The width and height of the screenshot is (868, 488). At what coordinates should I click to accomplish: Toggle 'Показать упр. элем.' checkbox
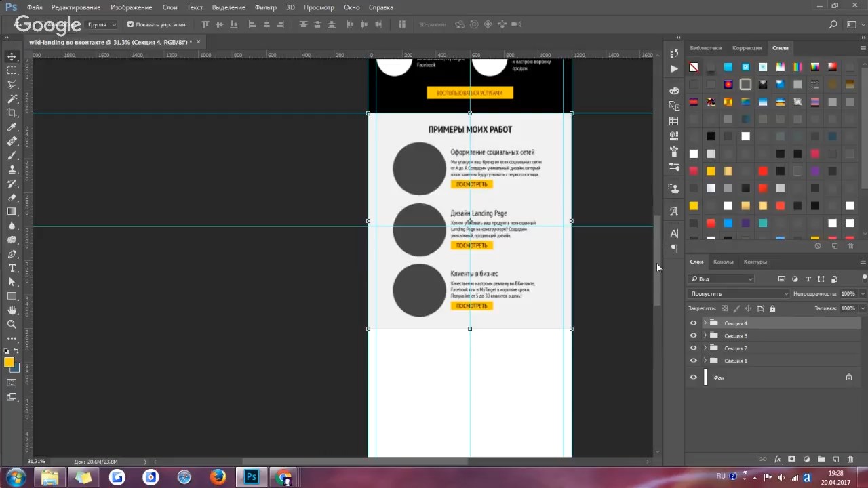point(130,24)
